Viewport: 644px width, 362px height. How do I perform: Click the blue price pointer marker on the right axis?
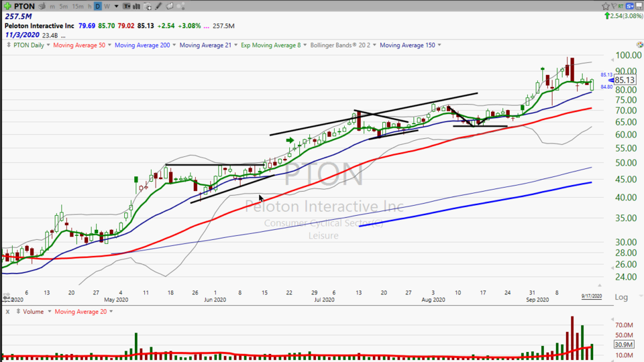click(x=610, y=81)
